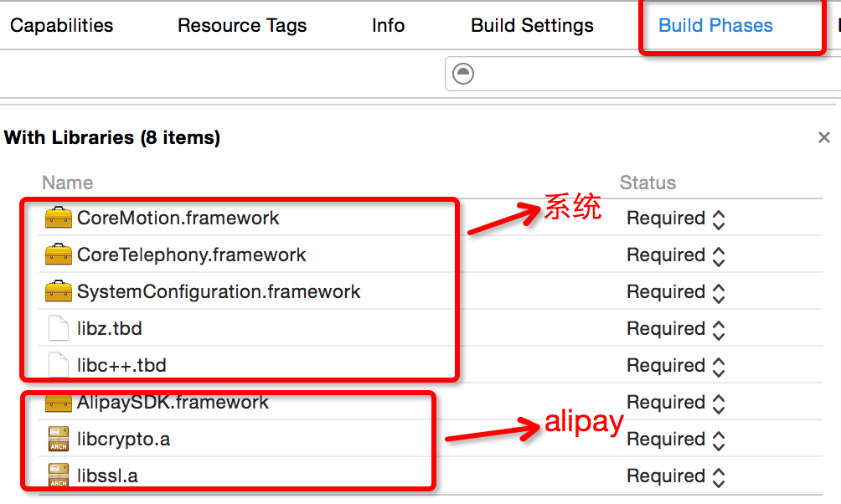
Task: Open the Resource Tags tab
Action: click(x=242, y=26)
